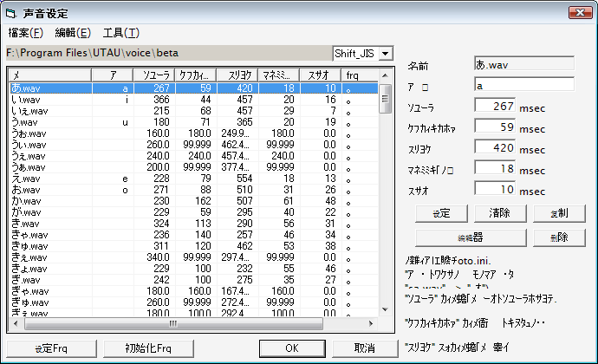Select the うぉ.wav row
598x364 pixels.
click(x=194, y=133)
